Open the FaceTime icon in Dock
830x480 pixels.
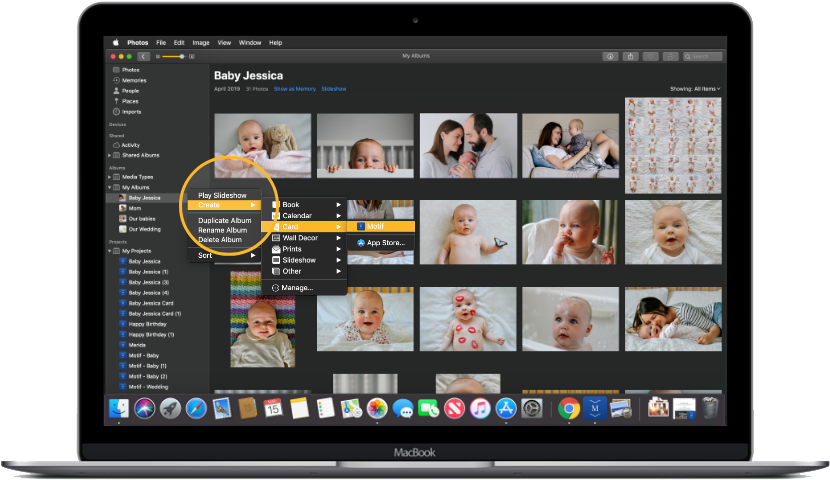[428, 409]
